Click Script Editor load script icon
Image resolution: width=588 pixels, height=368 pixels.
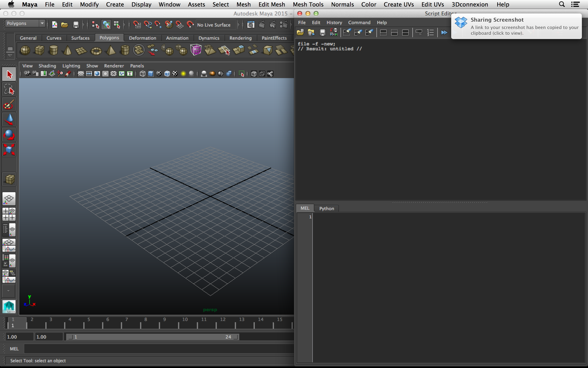point(300,32)
